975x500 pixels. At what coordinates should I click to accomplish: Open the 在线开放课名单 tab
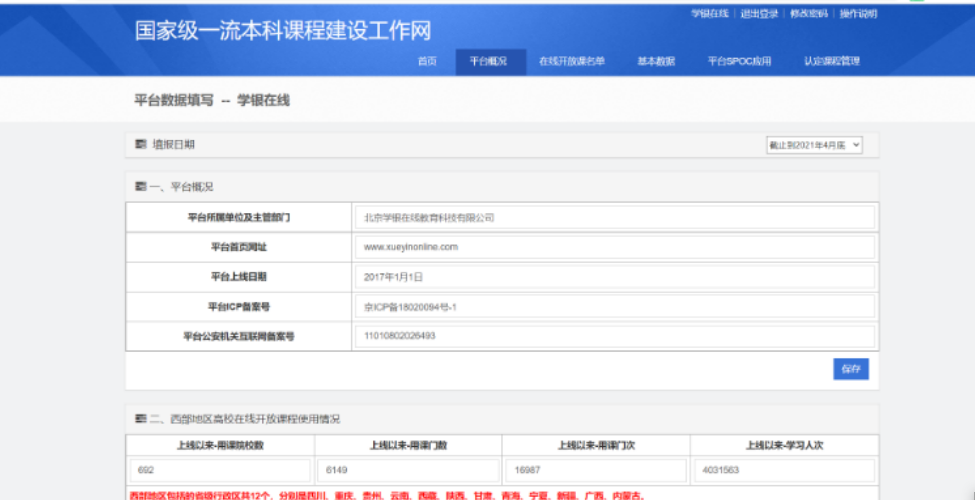572,62
